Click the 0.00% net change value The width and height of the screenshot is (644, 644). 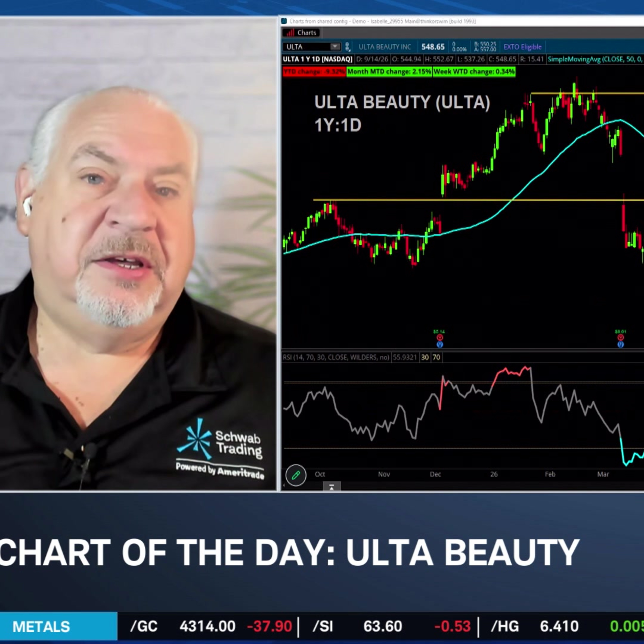(459, 49)
